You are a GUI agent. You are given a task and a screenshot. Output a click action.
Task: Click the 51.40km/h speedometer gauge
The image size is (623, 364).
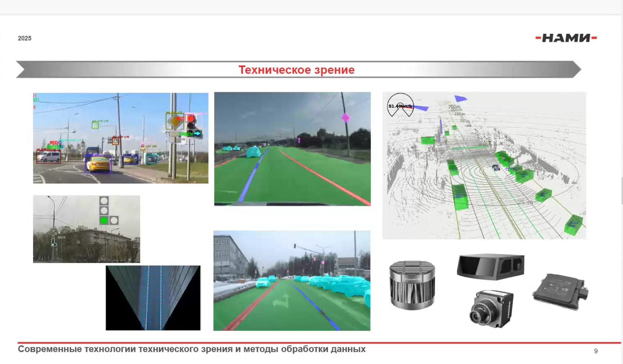point(400,105)
